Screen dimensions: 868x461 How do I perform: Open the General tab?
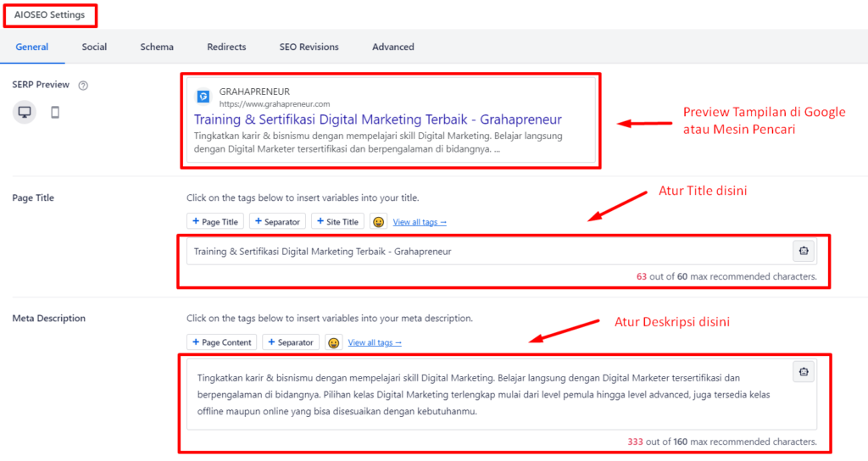pyautogui.click(x=32, y=47)
